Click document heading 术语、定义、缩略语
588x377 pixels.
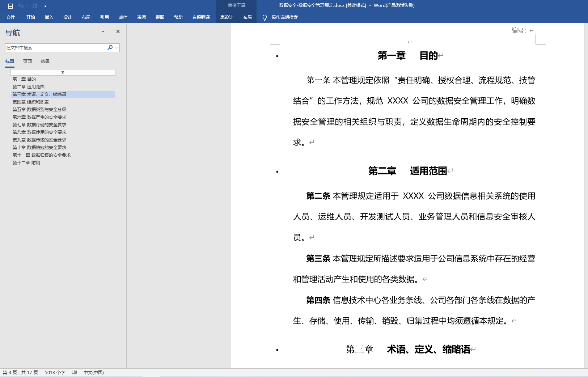click(x=429, y=350)
